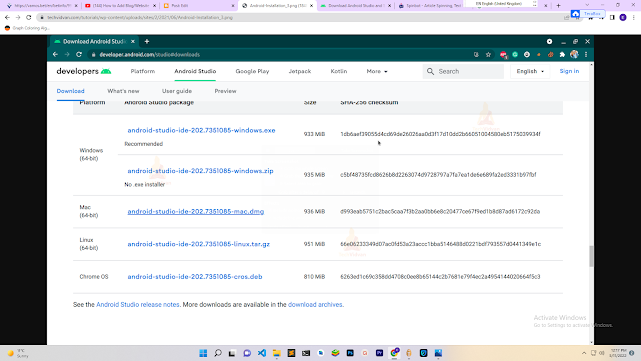Image resolution: width=641 pixels, height=361 pixels.
Task: Click the taskbar clock and date
Action: (x=618, y=353)
